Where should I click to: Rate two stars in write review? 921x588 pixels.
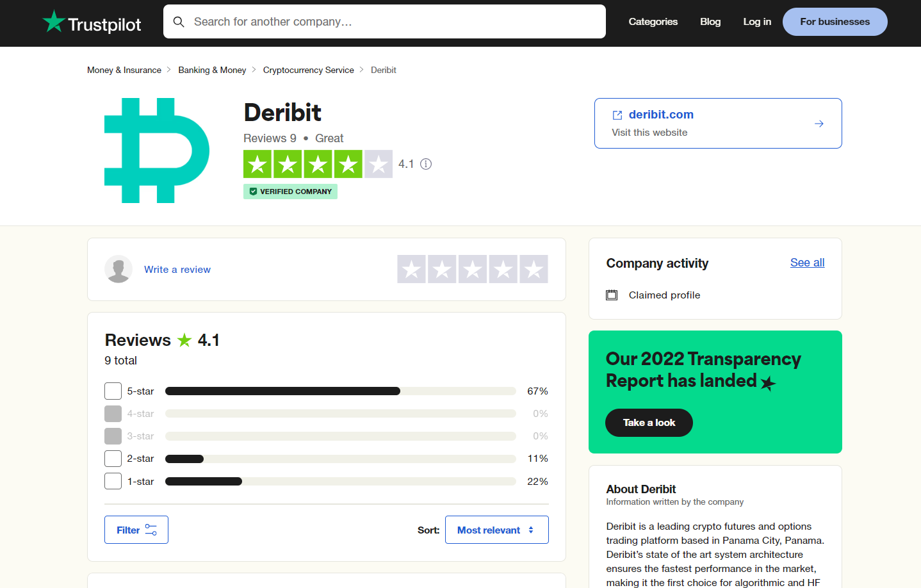442,269
